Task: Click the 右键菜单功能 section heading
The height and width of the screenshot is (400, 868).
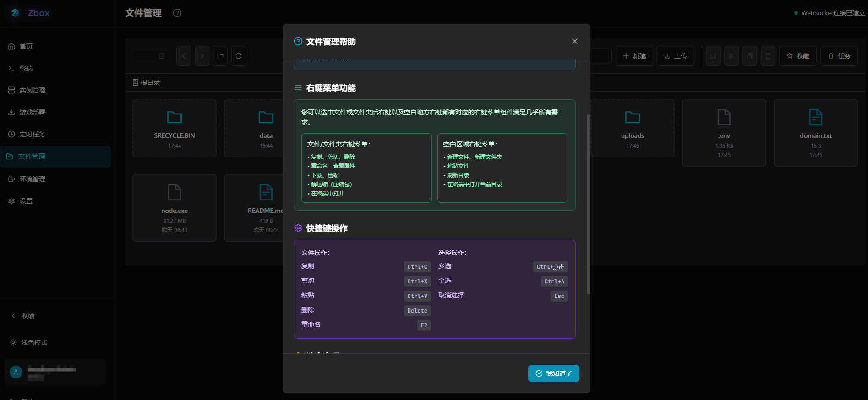Action: (x=331, y=88)
